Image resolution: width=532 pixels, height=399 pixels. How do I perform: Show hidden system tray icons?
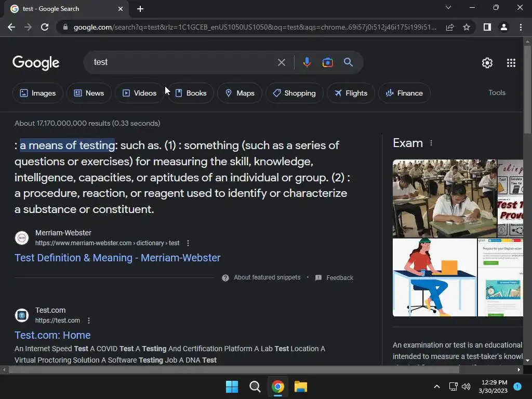coord(437,387)
